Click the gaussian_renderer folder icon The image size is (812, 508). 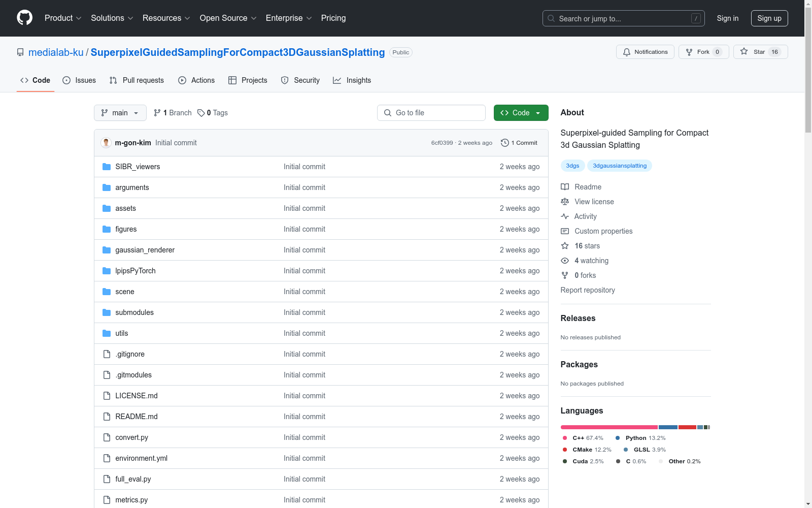(x=107, y=250)
